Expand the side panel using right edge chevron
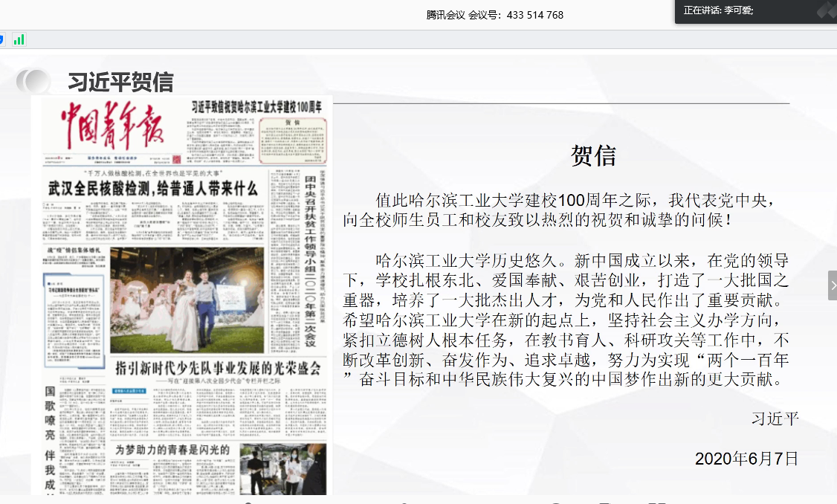The width and height of the screenshot is (837, 504). [x=833, y=285]
